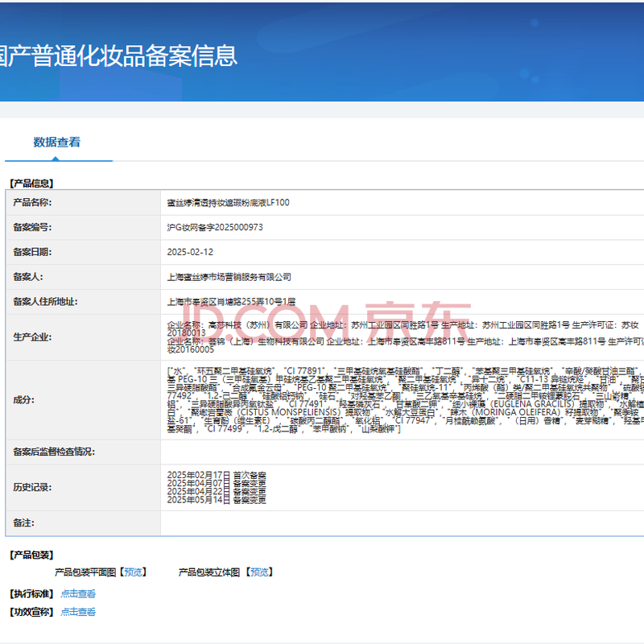Click the filing date 2025-02-12

191,252
